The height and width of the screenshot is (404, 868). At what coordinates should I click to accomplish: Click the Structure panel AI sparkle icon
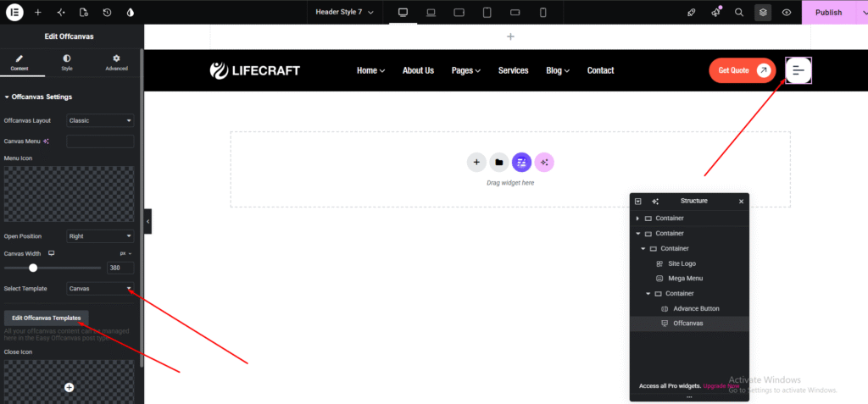tap(655, 202)
